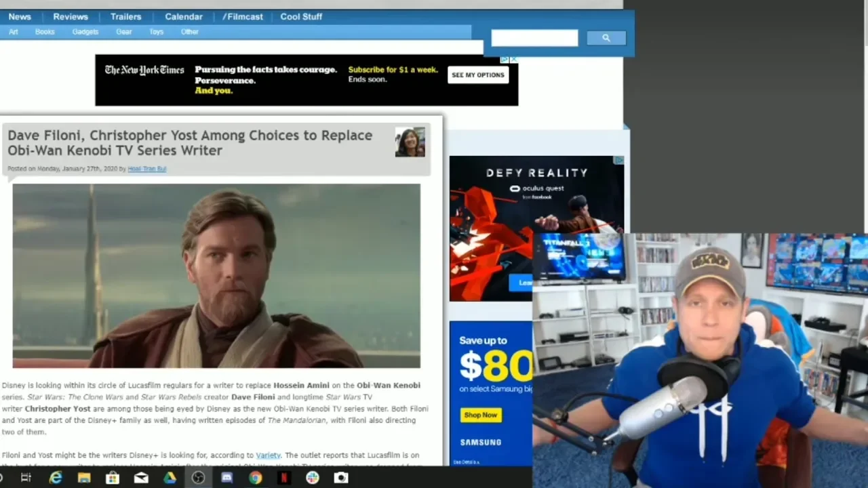The height and width of the screenshot is (488, 868).
Task: Open Slack from the taskbar
Action: pos(312,478)
